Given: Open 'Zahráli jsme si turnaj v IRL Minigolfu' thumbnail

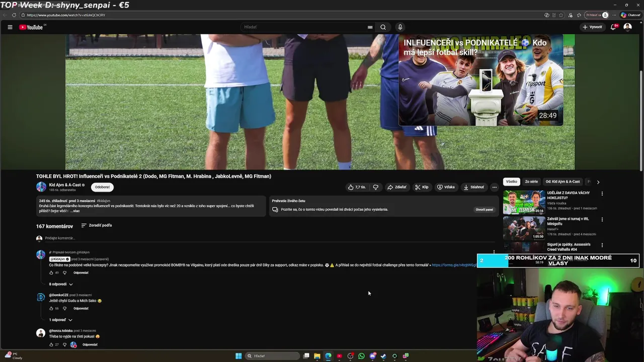Looking at the screenshot, I should pyautogui.click(x=524, y=228).
